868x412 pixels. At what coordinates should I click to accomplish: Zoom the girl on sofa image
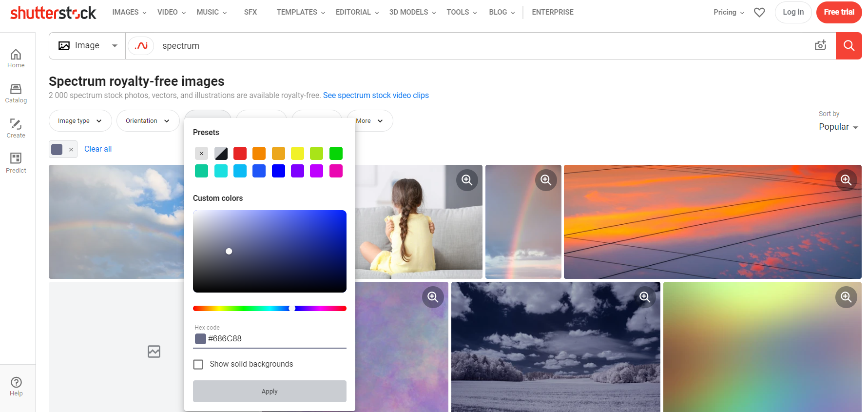[467, 180]
